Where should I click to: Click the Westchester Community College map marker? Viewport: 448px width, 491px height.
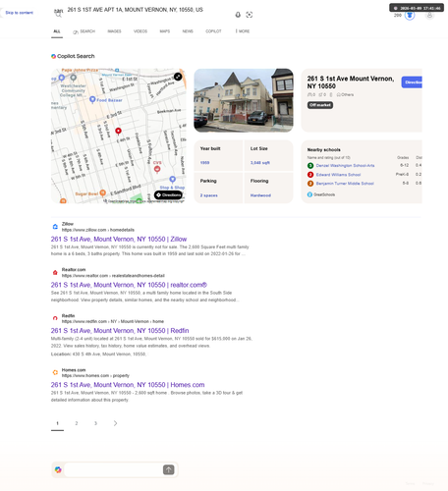pos(74,78)
